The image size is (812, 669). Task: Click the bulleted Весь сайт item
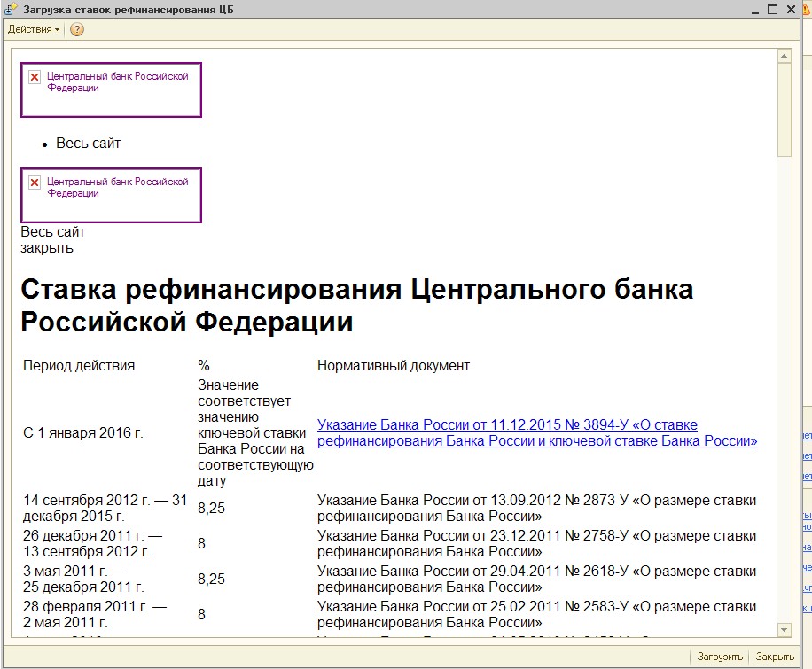[88, 143]
